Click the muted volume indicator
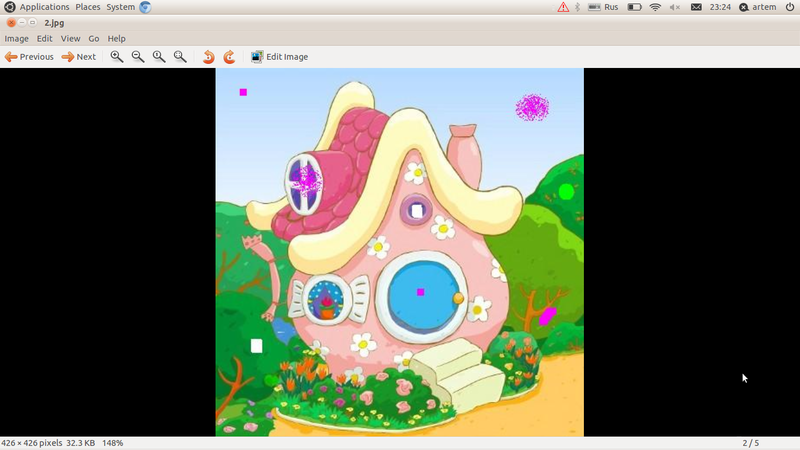Viewport: 800px width, 450px height. (x=675, y=7)
